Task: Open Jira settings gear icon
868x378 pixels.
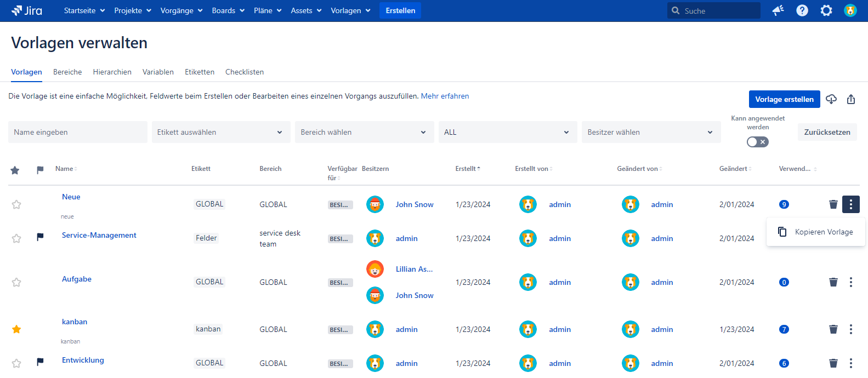Action: (826, 10)
